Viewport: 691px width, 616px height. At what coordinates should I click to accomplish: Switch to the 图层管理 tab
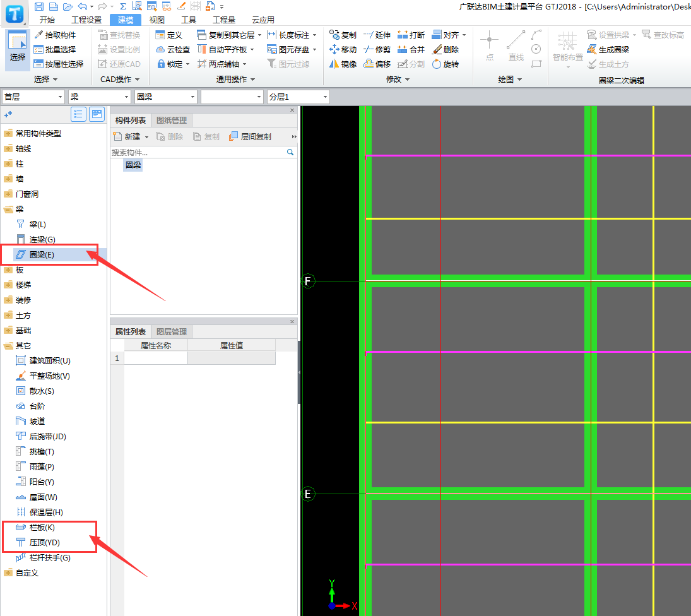pos(172,332)
